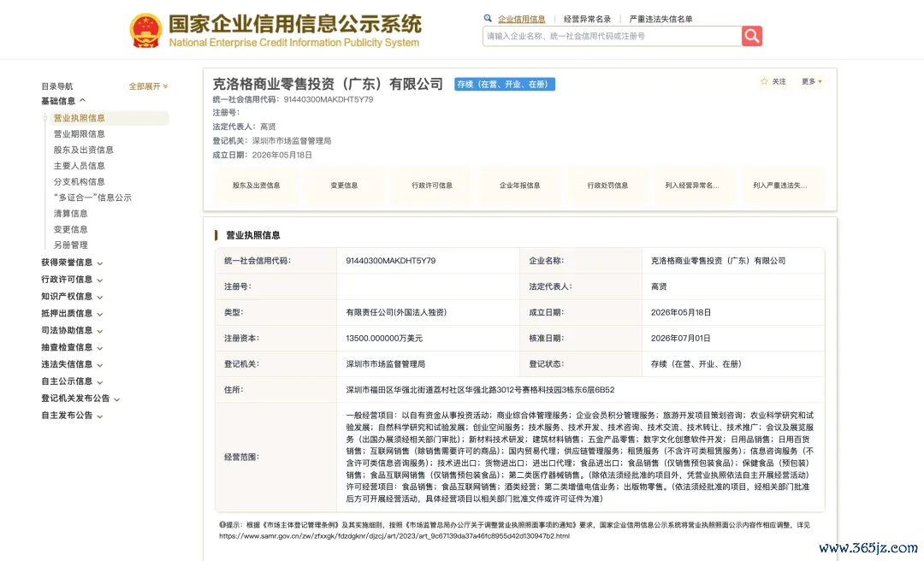Click the approval date 2026年07月01日
This screenshot has height=561, width=924.
pyautogui.click(x=681, y=339)
